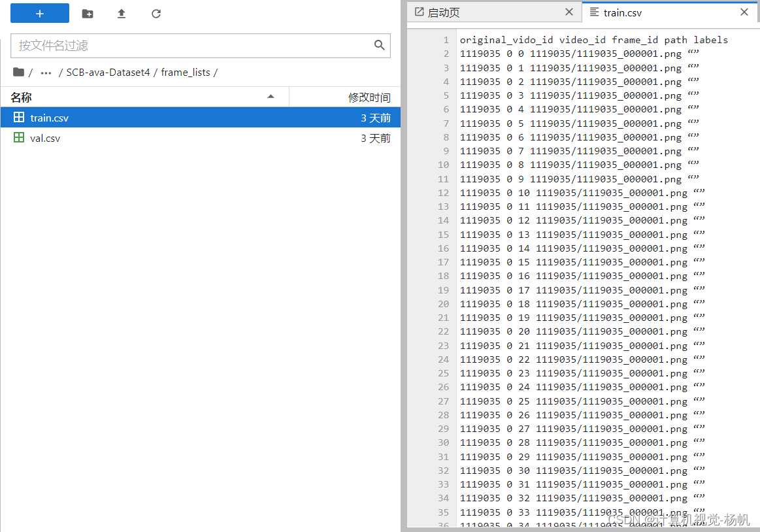Screen dimensions: 760x532
Task: Click the search magnifier icon in filter box
Action: pyautogui.click(x=379, y=45)
